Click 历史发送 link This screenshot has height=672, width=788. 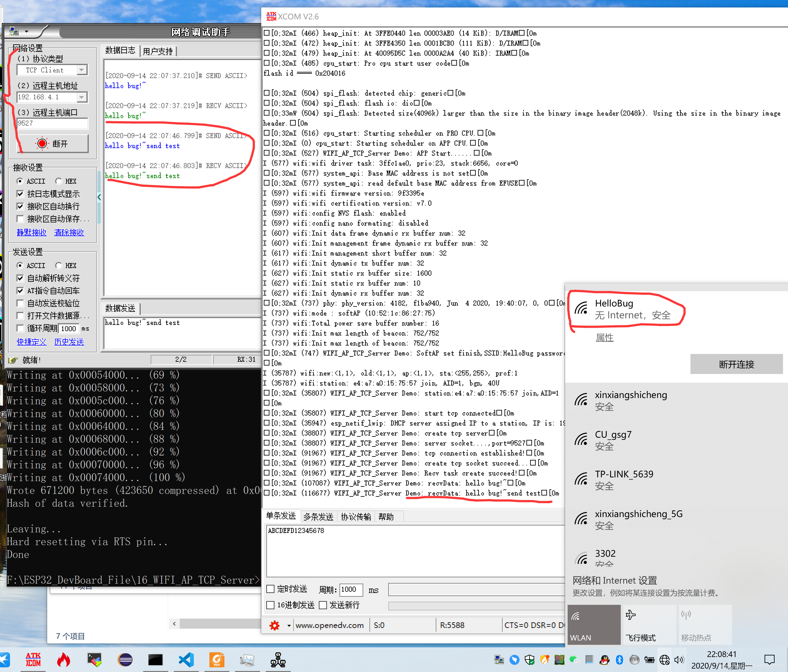[x=69, y=342]
